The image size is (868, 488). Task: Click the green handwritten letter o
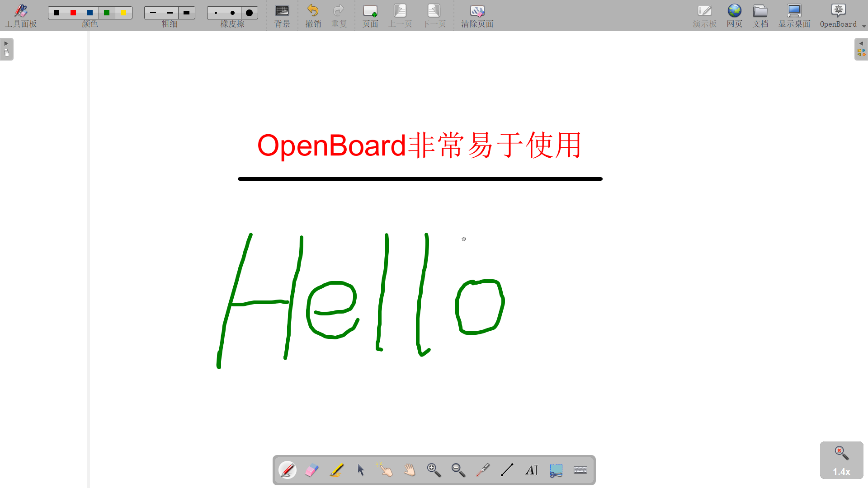click(x=480, y=307)
